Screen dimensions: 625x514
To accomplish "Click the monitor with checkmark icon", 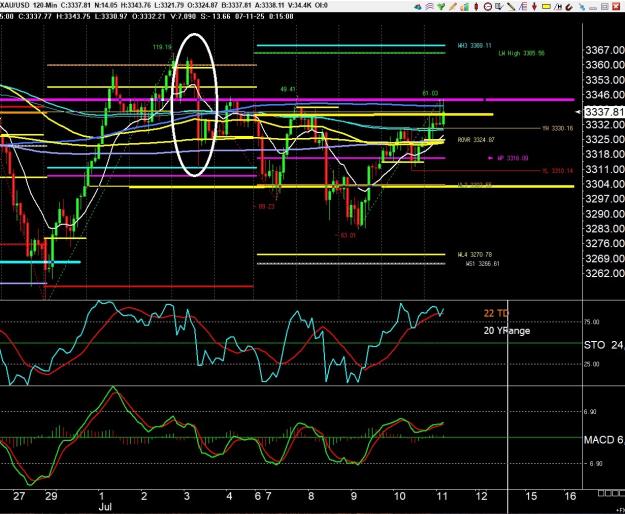I will coord(499,6).
